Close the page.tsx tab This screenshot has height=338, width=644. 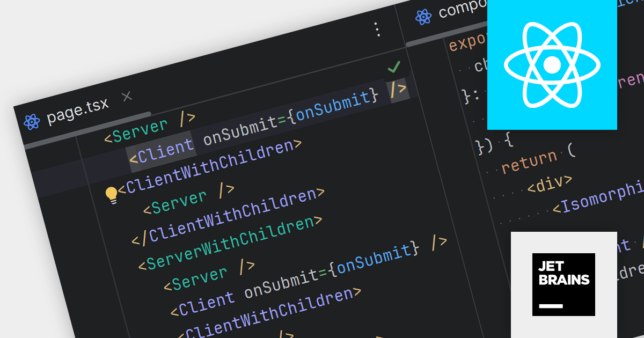click(x=127, y=97)
